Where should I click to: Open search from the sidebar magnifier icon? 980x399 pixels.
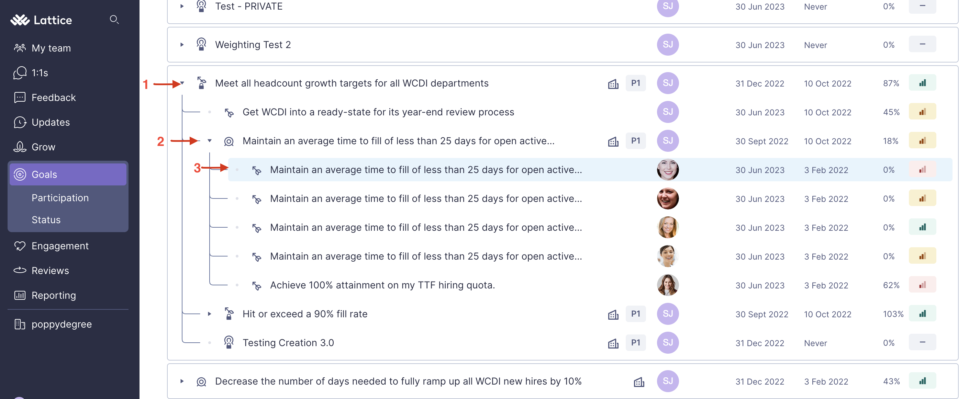coord(114,20)
